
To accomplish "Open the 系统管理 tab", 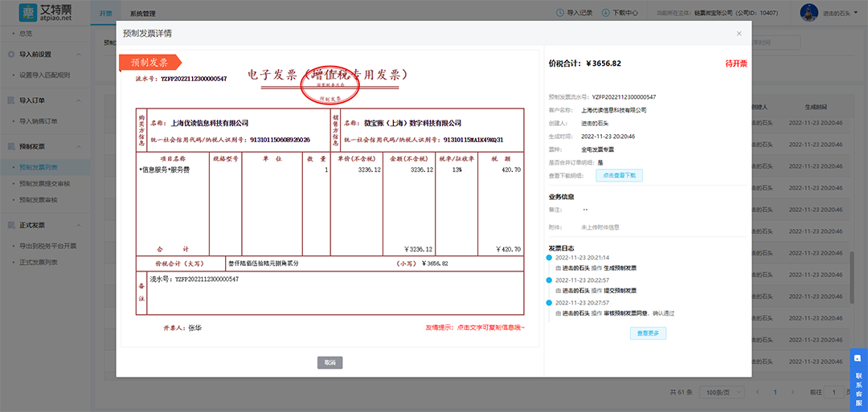I will pos(143,13).
